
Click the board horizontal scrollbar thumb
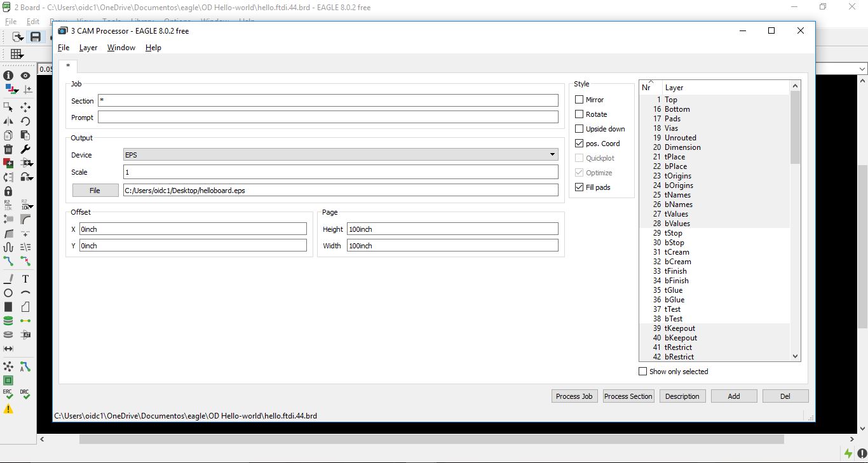[431, 439]
